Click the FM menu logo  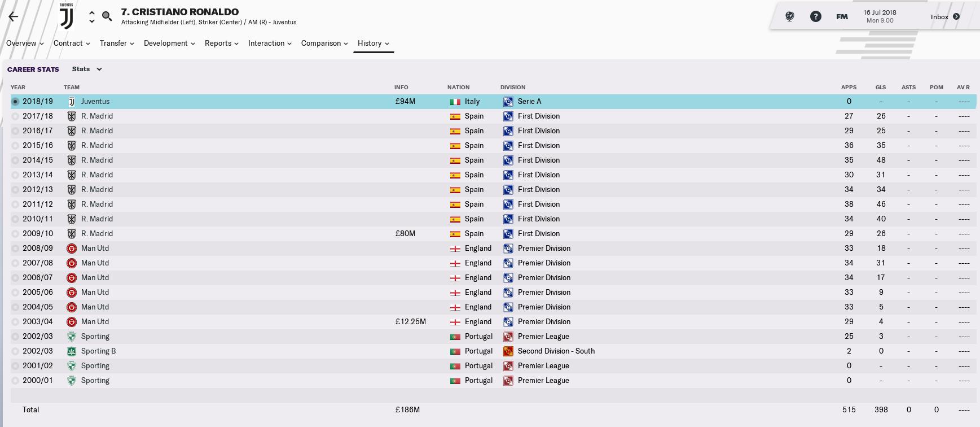(x=842, y=16)
